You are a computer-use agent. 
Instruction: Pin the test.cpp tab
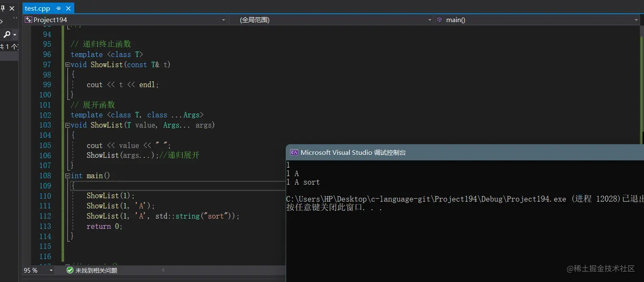[58, 8]
